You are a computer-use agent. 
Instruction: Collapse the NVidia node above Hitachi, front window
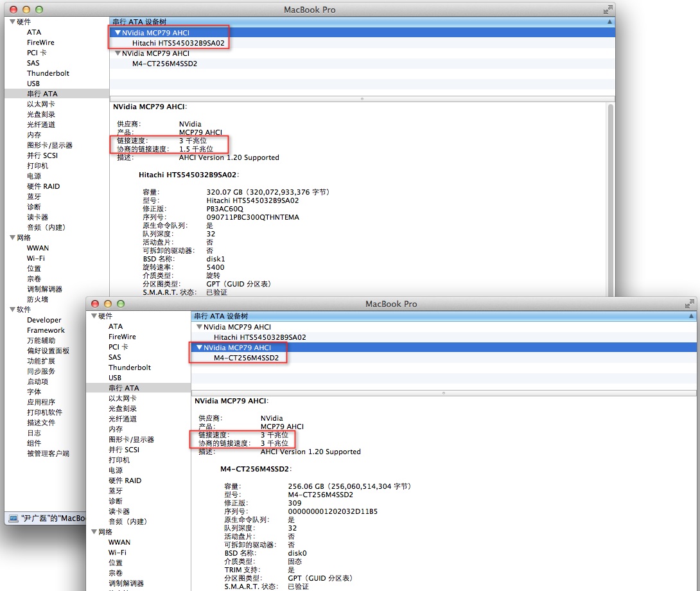(200, 327)
